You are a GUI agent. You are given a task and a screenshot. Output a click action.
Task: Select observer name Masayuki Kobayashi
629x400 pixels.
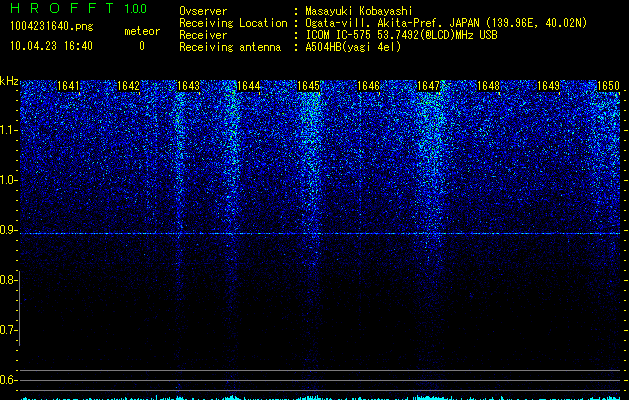pyautogui.click(x=359, y=11)
